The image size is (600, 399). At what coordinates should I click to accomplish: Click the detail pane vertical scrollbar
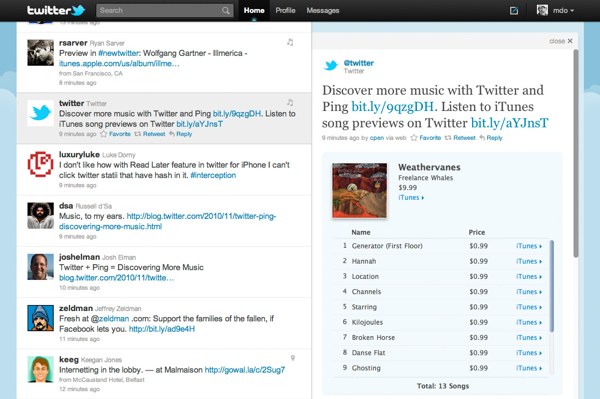pos(576,153)
